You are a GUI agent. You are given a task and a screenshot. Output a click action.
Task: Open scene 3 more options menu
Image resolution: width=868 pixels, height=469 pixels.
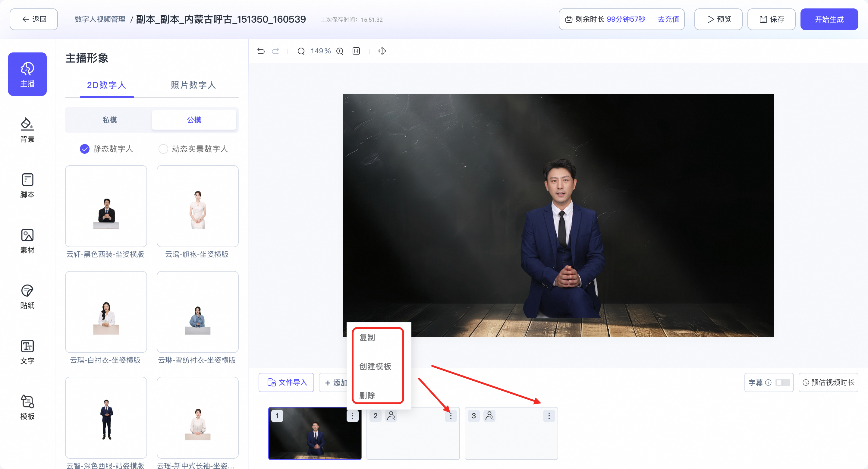tap(549, 416)
